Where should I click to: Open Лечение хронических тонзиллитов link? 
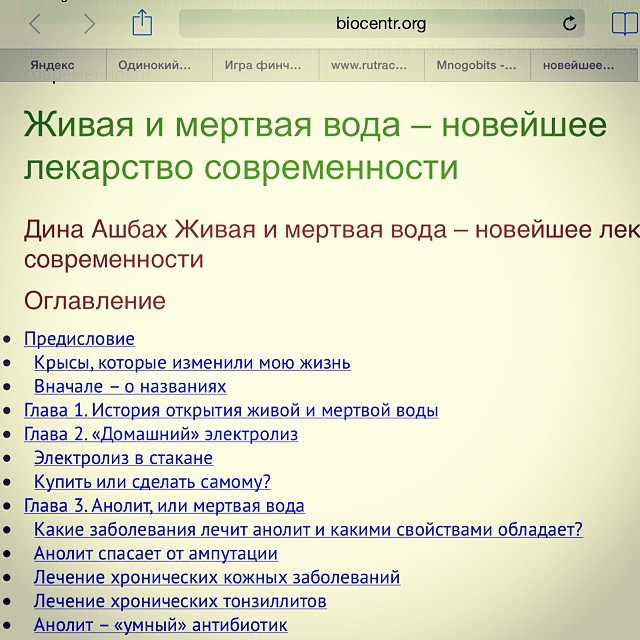tap(180, 602)
